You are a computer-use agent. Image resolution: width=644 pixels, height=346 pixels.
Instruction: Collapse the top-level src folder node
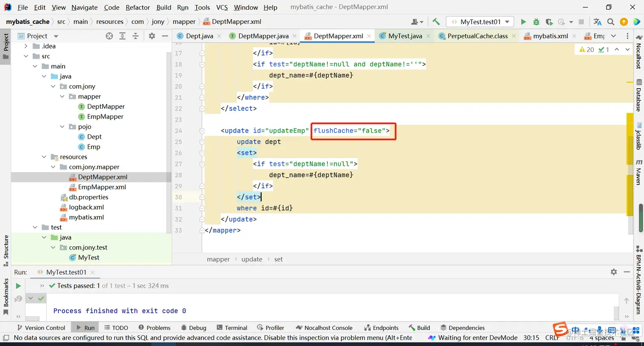pyautogui.click(x=26, y=56)
